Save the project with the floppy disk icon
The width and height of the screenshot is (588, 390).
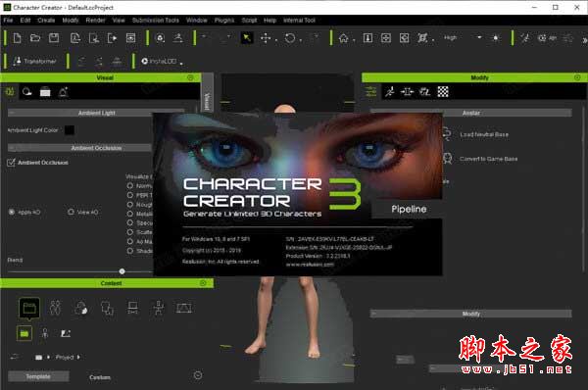[x=54, y=38]
